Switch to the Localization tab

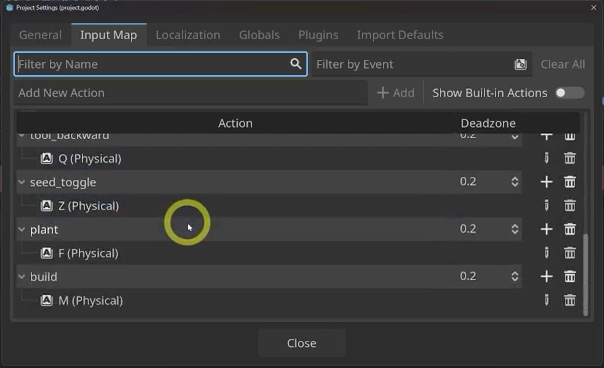188,35
